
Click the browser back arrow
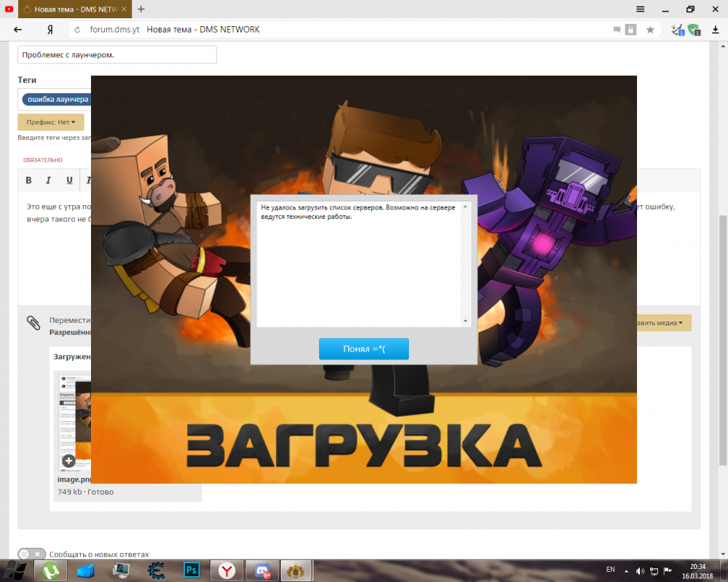point(18,30)
